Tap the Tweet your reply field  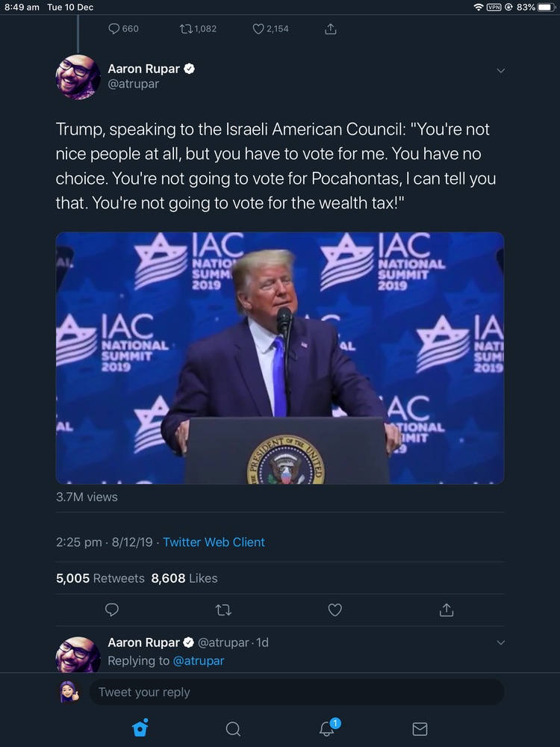click(296, 692)
